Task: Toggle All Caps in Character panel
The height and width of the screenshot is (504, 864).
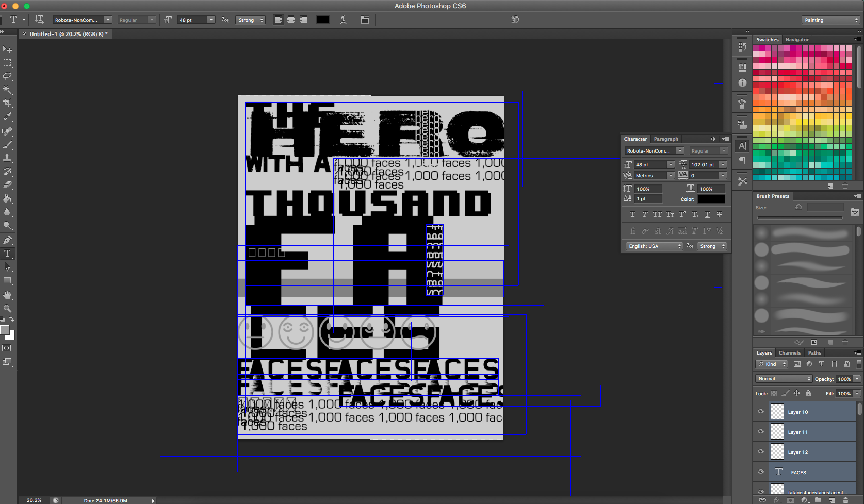Action: click(x=657, y=214)
